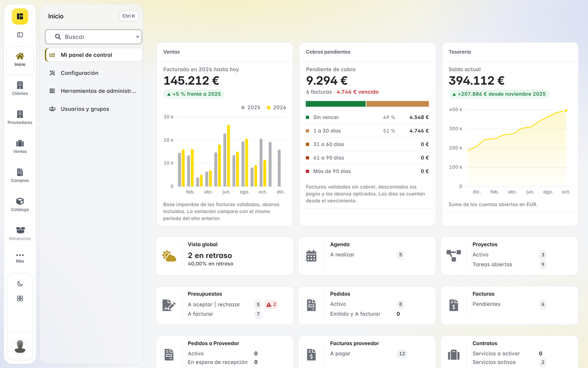This screenshot has height=368, width=588.
Task: Open the Inicio home icon
Action: click(x=20, y=56)
